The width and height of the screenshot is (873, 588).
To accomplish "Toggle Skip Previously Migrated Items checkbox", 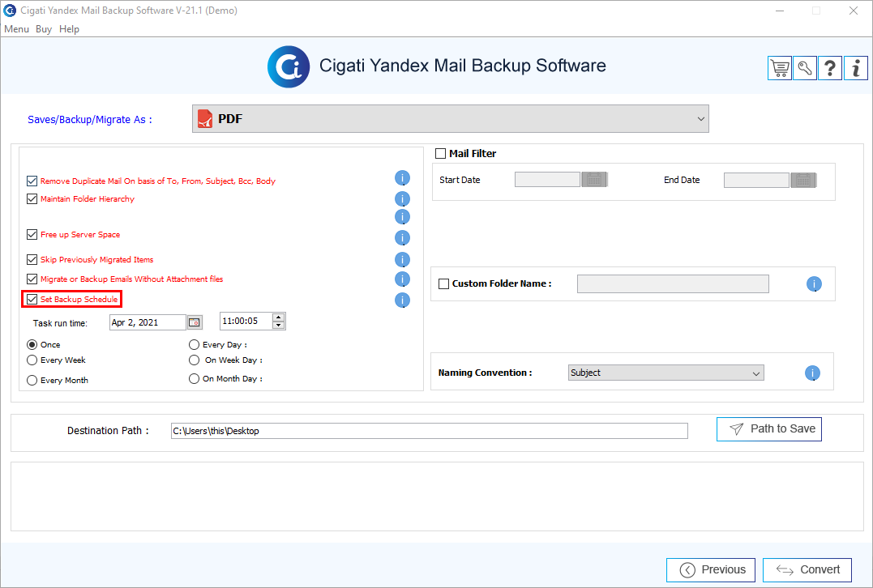I will [32, 259].
